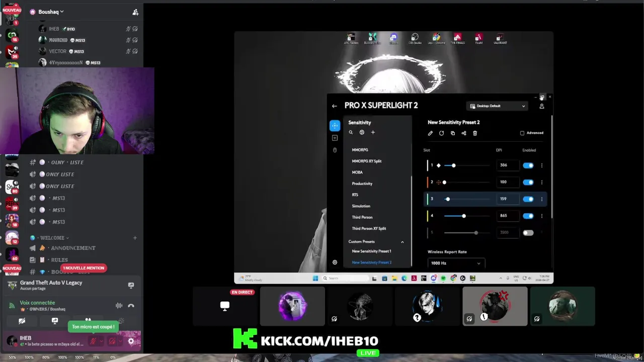Open Discord noise suppression waveform icon
644x362 pixels.
(119, 306)
